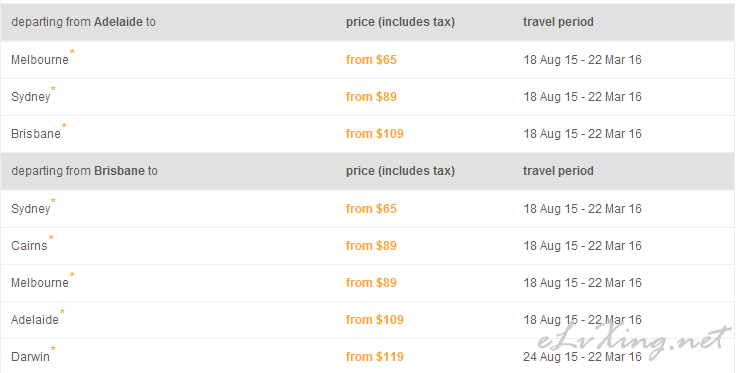The width and height of the screenshot is (742, 373).
Task: Select Sydney destination under Adelaide departures
Action: pyautogui.click(x=31, y=97)
